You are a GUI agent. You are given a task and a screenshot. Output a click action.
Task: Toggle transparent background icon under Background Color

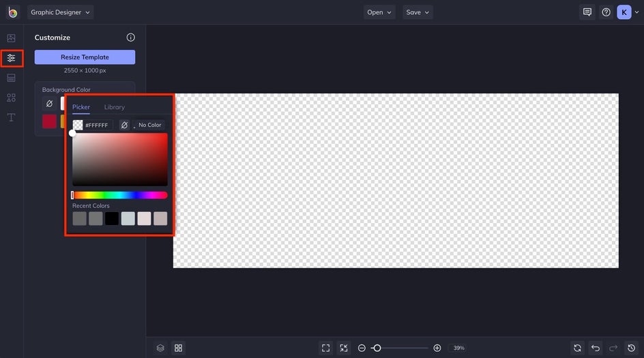click(x=49, y=104)
